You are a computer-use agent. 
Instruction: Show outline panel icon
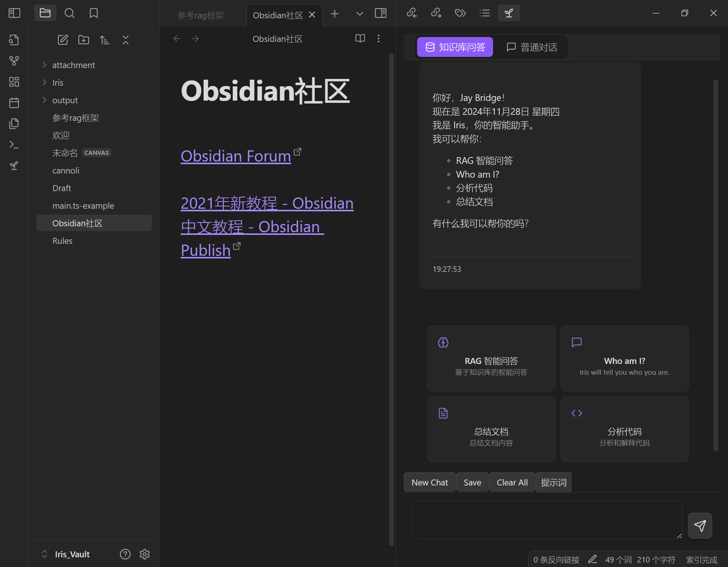pyautogui.click(x=485, y=13)
